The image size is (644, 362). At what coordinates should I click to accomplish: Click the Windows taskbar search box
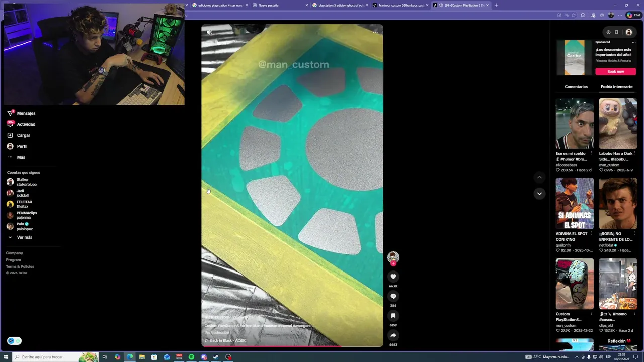click(55, 357)
